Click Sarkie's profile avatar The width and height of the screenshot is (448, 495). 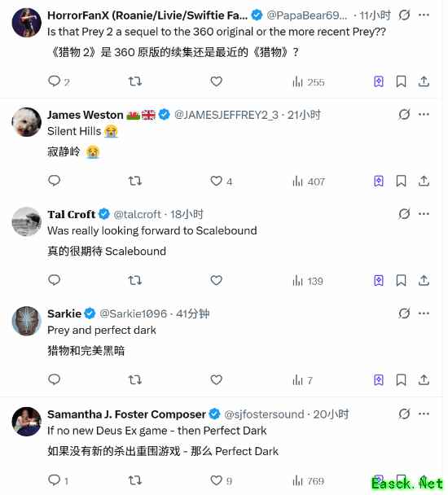(27, 321)
